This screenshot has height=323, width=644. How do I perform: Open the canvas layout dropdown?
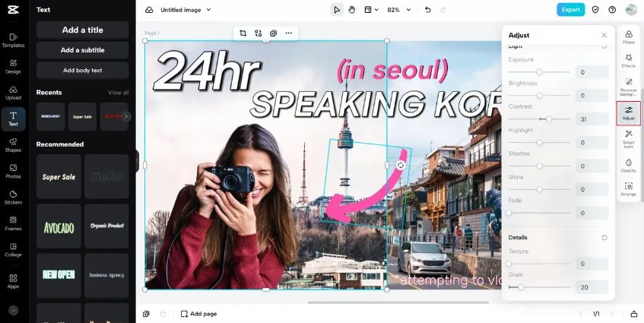point(371,10)
